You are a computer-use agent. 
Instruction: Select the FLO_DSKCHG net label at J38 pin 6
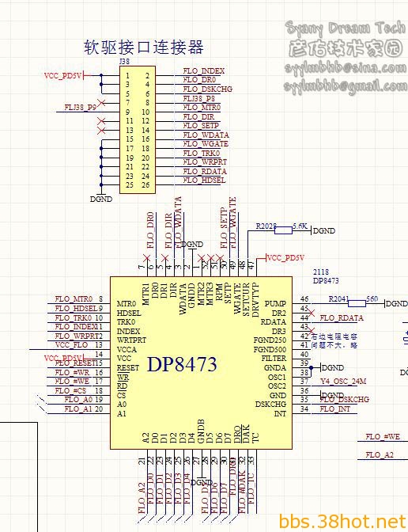coord(208,89)
